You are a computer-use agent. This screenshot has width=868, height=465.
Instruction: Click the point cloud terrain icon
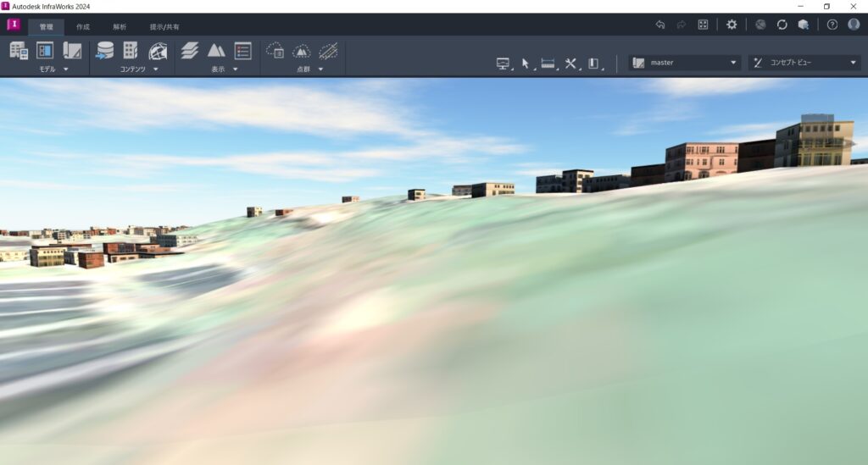pyautogui.click(x=302, y=51)
